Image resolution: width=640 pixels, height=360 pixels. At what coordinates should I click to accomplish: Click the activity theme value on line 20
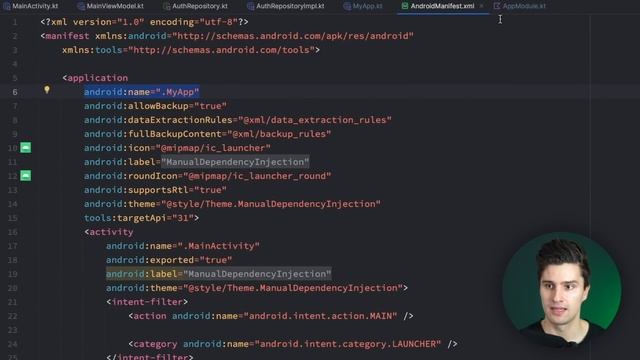[x=293, y=288]
